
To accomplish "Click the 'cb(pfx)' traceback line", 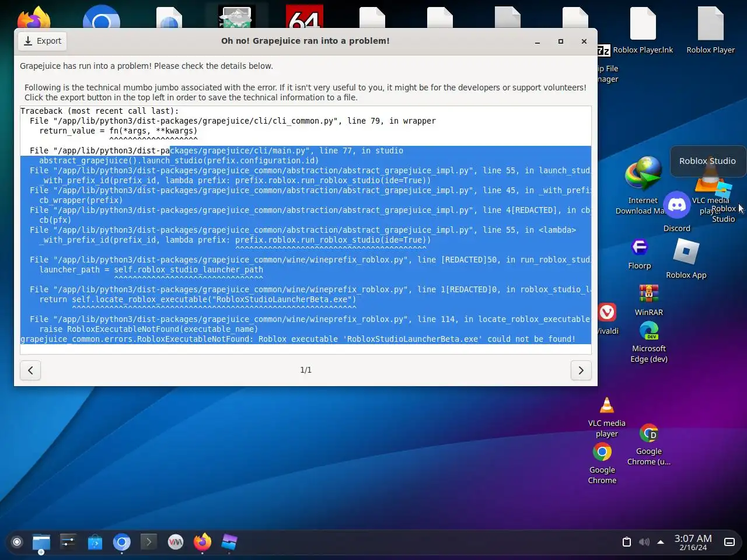I will point(55,220).
